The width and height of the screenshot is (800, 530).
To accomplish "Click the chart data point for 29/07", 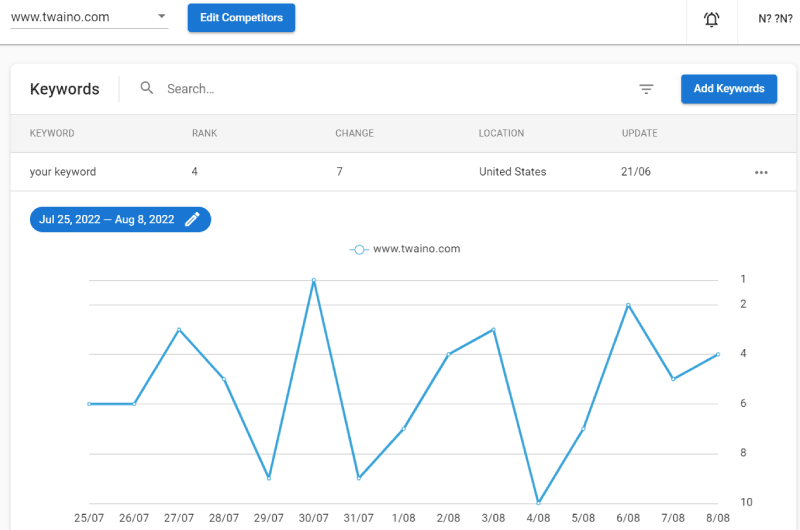I will tap(269, 478).
